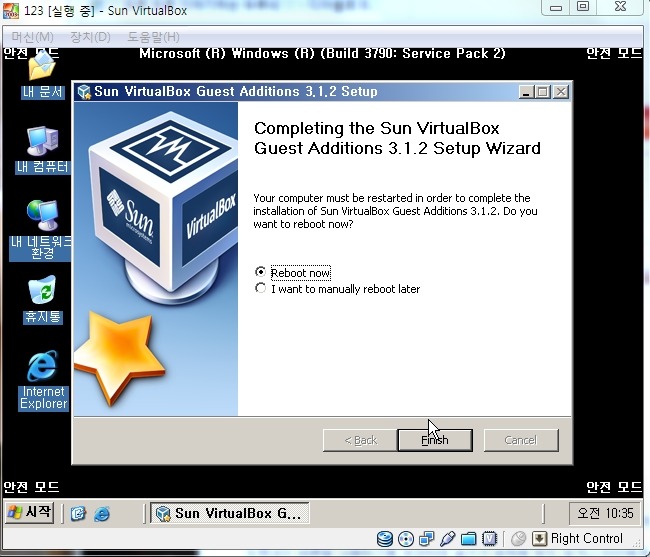Click the Finish button

[x=435, y=440]
